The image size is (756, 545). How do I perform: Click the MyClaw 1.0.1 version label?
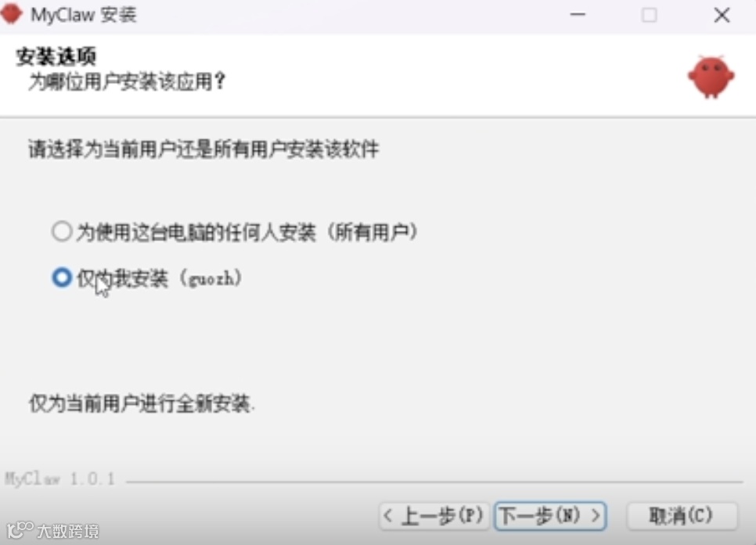[59, 479]
